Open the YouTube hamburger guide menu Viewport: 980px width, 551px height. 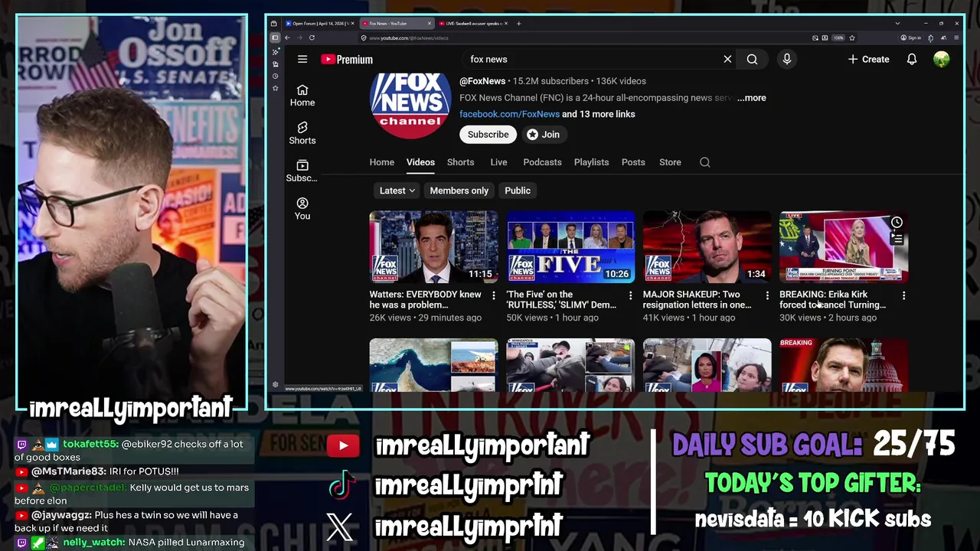click(x=302, y=59)
